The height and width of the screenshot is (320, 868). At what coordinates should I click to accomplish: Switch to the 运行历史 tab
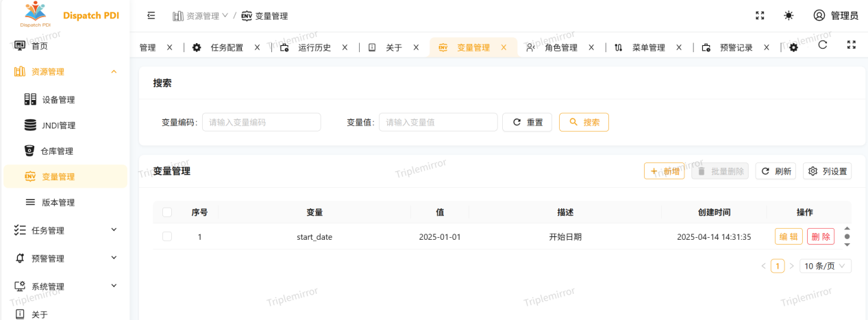tap(314, 48)
